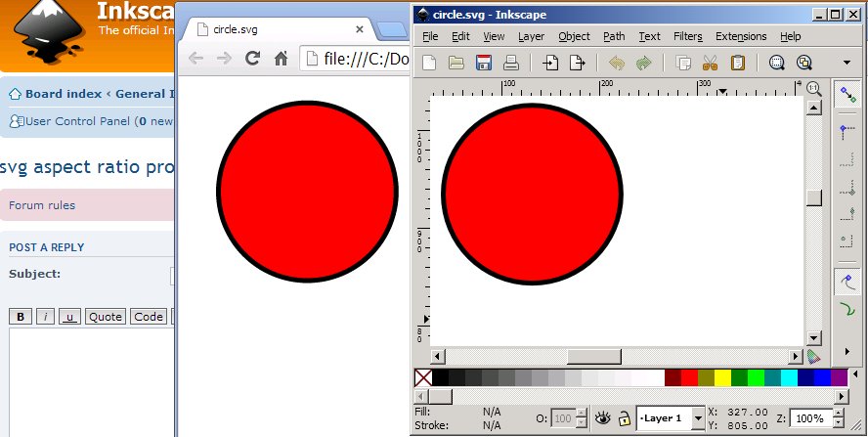Open the User Control Panel link
Viewport: 868px width, 437px height.
77,121
